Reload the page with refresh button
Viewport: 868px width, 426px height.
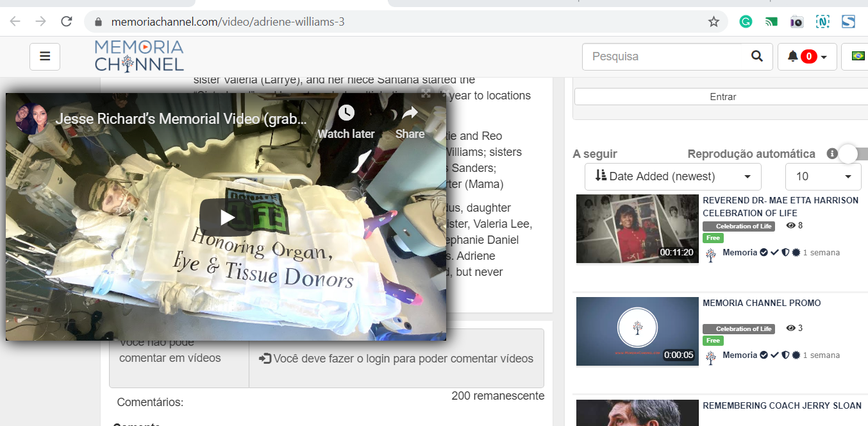pyautogui.click(x=66, y=22)
